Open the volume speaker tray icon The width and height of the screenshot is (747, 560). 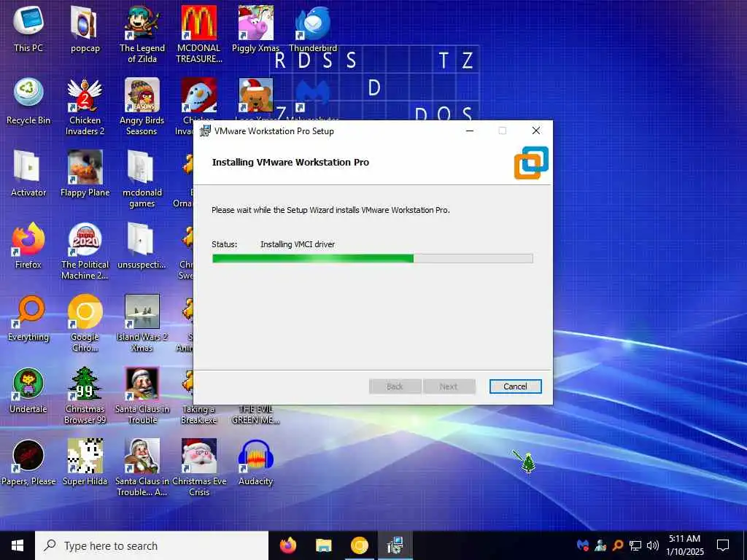[653, 545]
